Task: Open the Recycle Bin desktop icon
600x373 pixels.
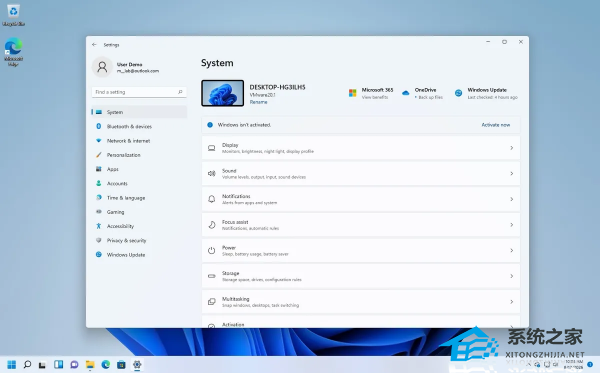Action: pos(13,15)
